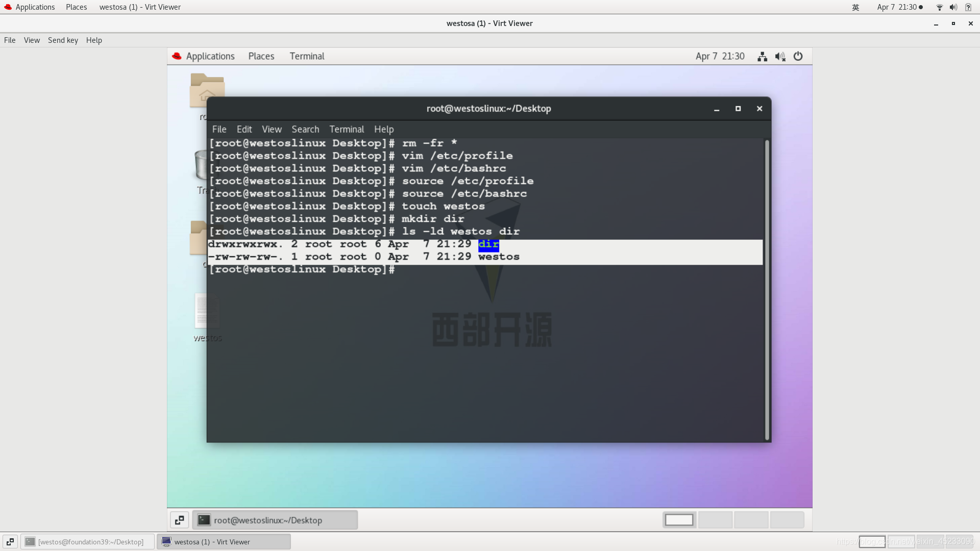The width and height of the screenshot is (980, 551).
Task: Close the Virt Viewer window
Action: 970,23
